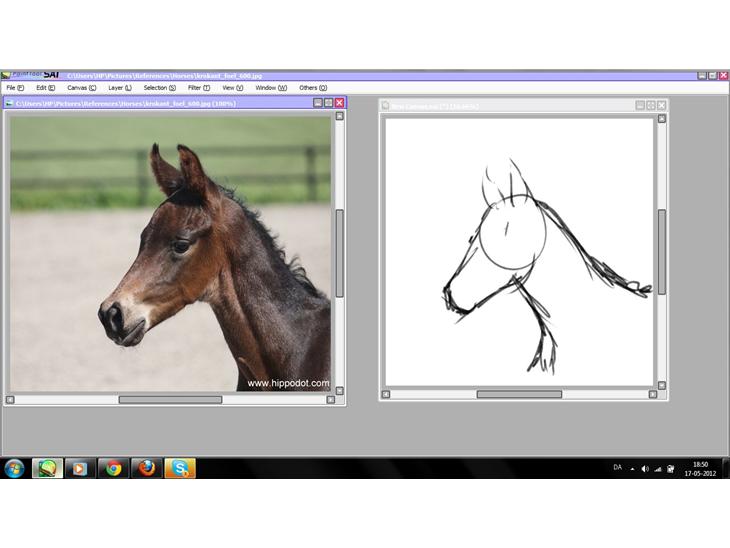This screenshot has width=730, height=548.
Task: Click the sketch canvas vertical scrollbar thumb
Action: pyautogui.click(x=661, y=250)
